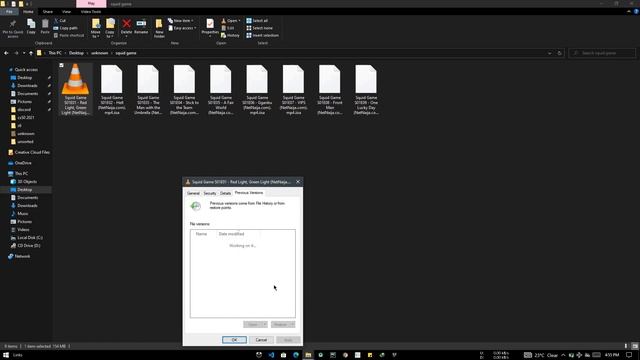This screenshot has height=360, width=640.
Task: Select 3D Objects under This PC
Action: coord(27,182)
